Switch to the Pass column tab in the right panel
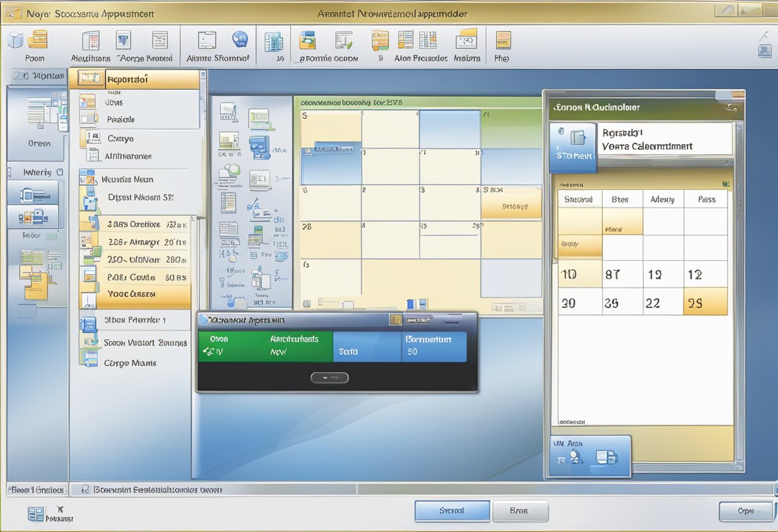Viewport: 778px width, 532px height. pos(706,199)
